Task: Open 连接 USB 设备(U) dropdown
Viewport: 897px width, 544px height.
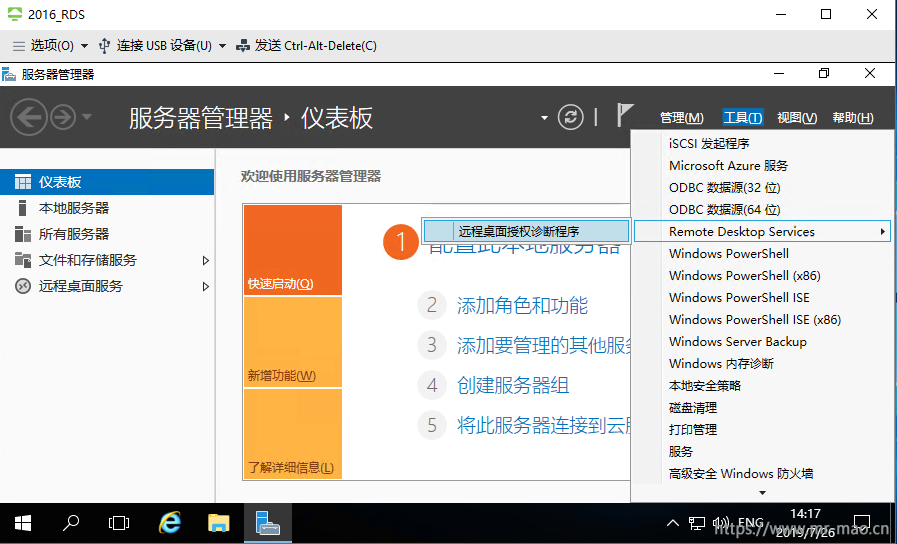Action: point(162,46)
